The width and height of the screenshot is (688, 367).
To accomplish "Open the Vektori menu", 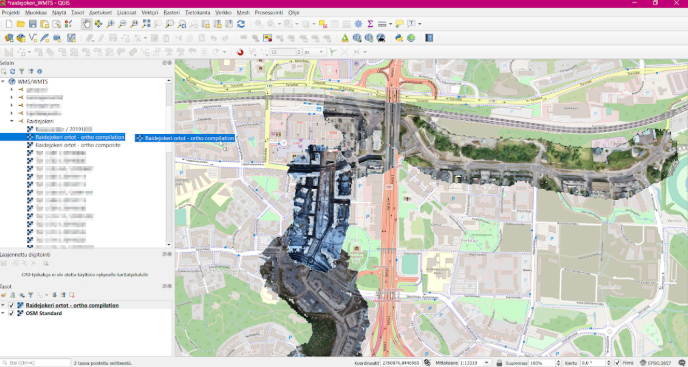I will (x=150, y=13).
